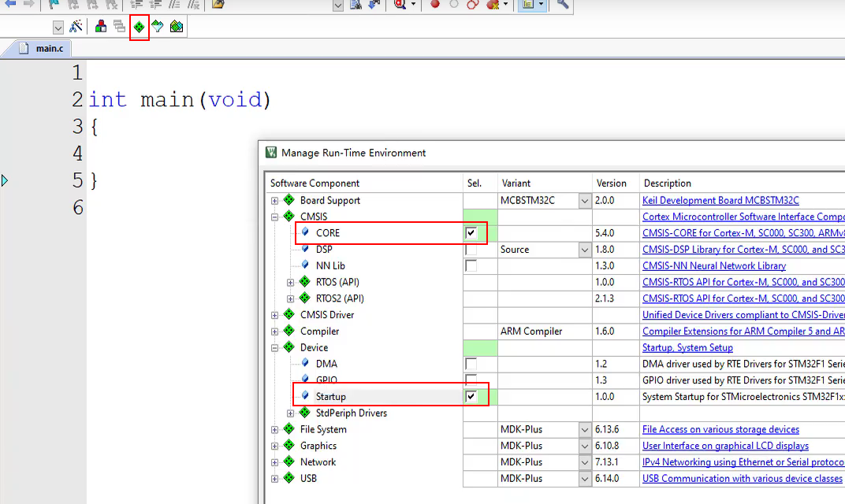The height and width of the screenshot is (504, 845).
Task: Click the Software Component column header
Action: [315, 183]
